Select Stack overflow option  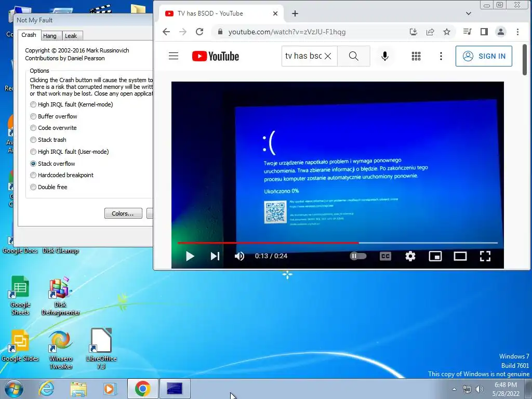click(52, 164)
